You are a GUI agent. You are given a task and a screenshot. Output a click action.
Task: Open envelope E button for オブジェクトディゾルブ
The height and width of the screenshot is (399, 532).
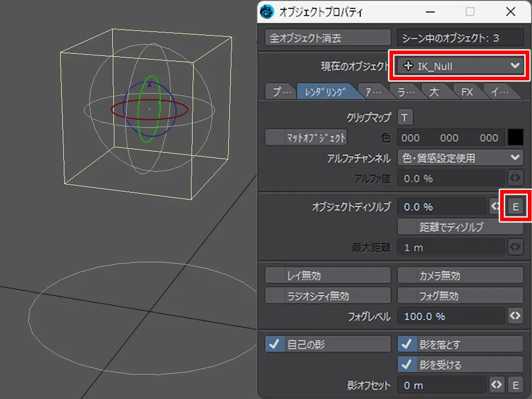514,206
